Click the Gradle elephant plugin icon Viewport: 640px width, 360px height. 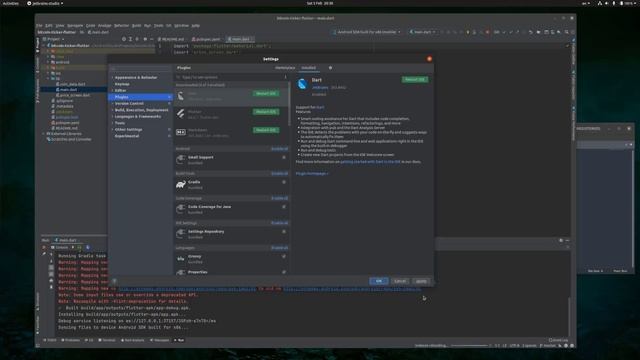coord(181,184)
